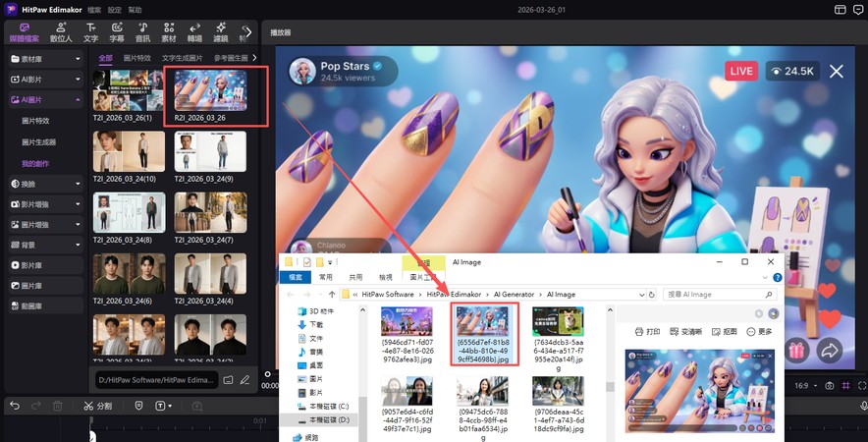Collapse the AI圖片 sidebar section
Viewport: 868px width, 442px height.
(43, 100)
